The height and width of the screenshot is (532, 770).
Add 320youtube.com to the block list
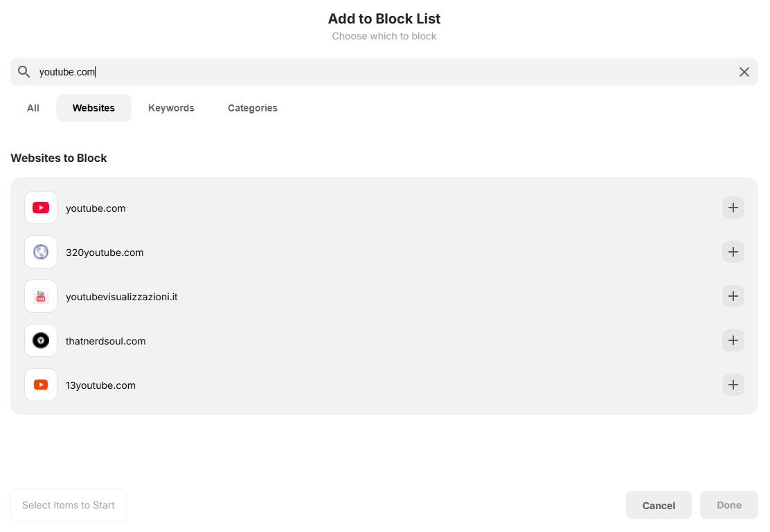point(733,252)
